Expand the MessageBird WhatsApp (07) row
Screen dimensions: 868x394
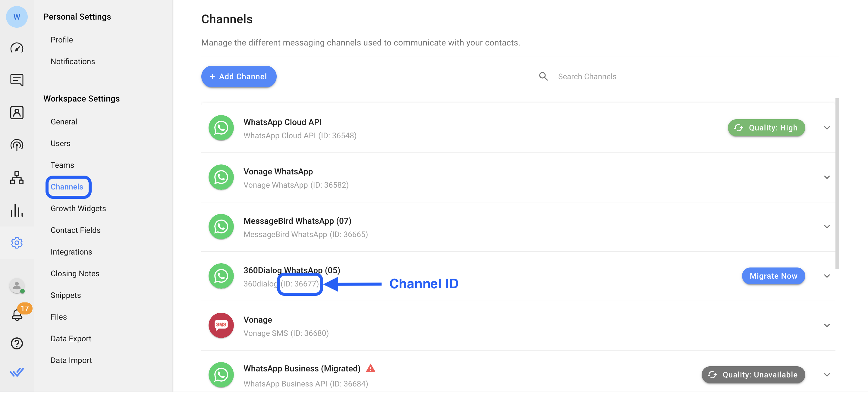coord(827,227)
